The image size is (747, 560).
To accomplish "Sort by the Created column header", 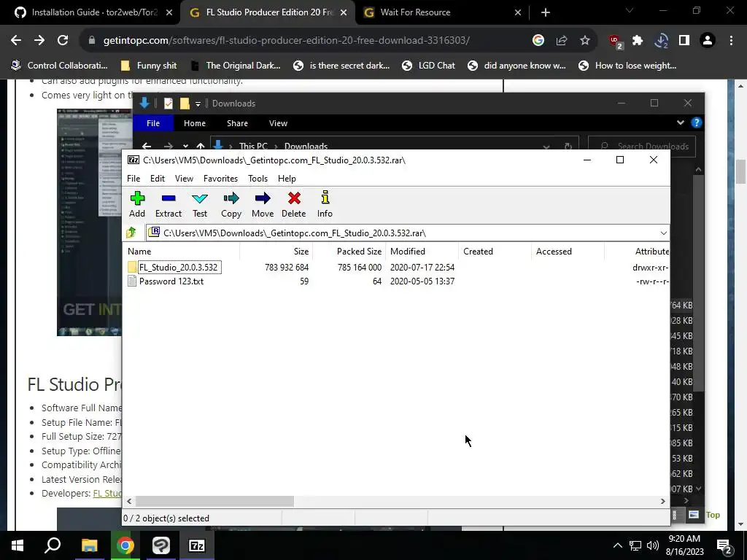I will tap(495, 252).
